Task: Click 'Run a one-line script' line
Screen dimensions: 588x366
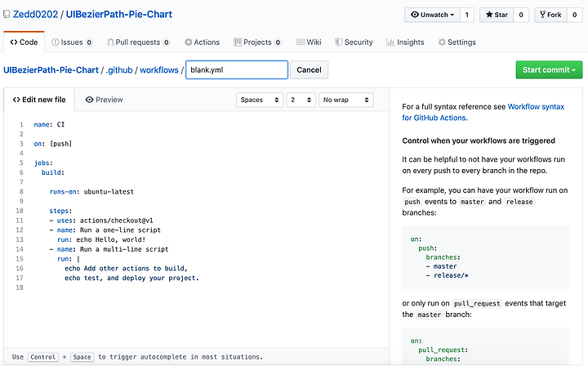Action: pyautogui.click(x=105, y=230)
